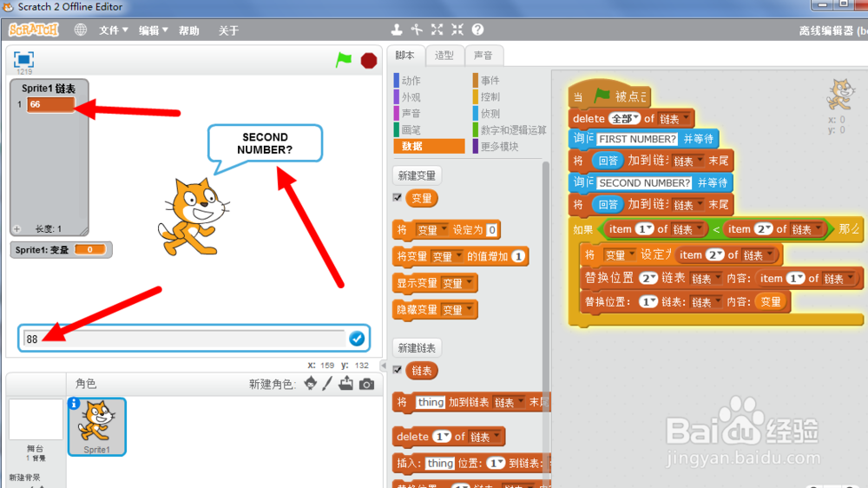This screenshot has width=868, height=488.
Task: Collapse stage with small arrow handle
Action: pos(383,366)
